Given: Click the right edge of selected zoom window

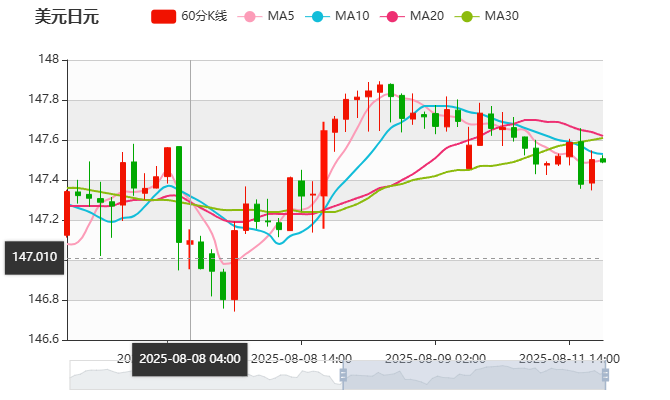Looking at the screenshot, I should [607, 375].
